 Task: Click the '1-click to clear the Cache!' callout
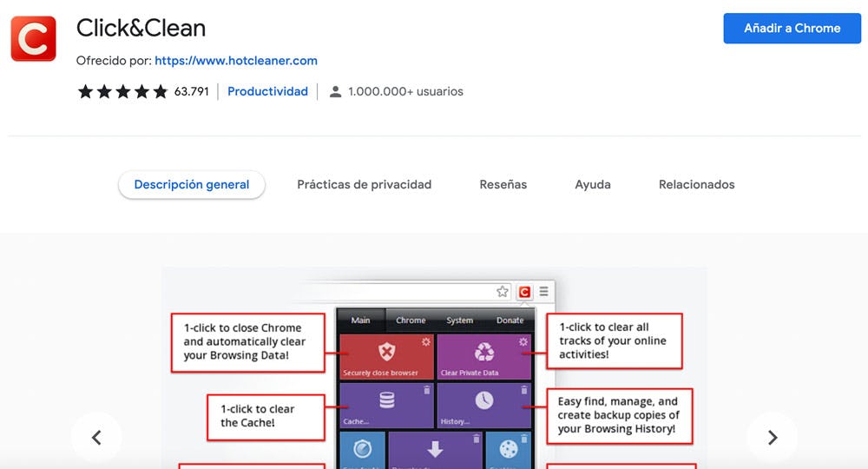[266, 417]
